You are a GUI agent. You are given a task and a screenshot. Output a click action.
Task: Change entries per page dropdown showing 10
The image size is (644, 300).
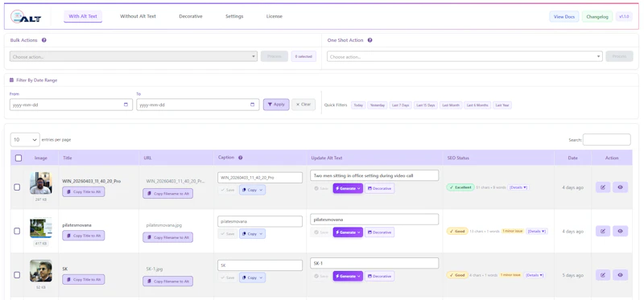pos(25,140)
